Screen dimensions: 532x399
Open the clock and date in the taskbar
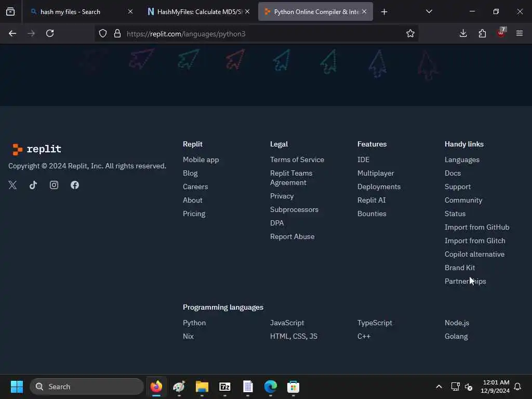pos(495,387)
